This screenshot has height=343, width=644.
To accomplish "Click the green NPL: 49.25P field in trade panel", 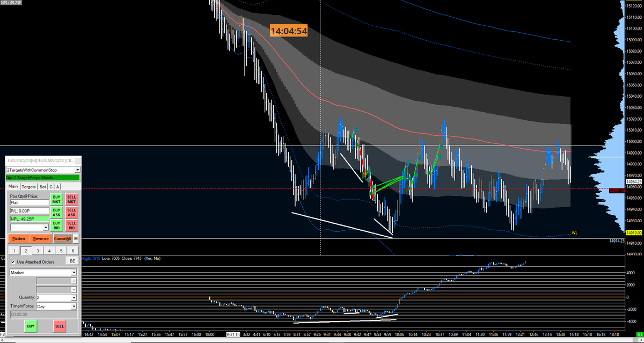I will [x=30, y=219].
